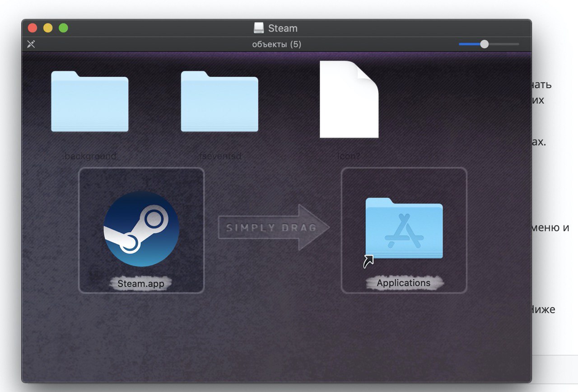Close the Steam window with the red button

[33, 28]
